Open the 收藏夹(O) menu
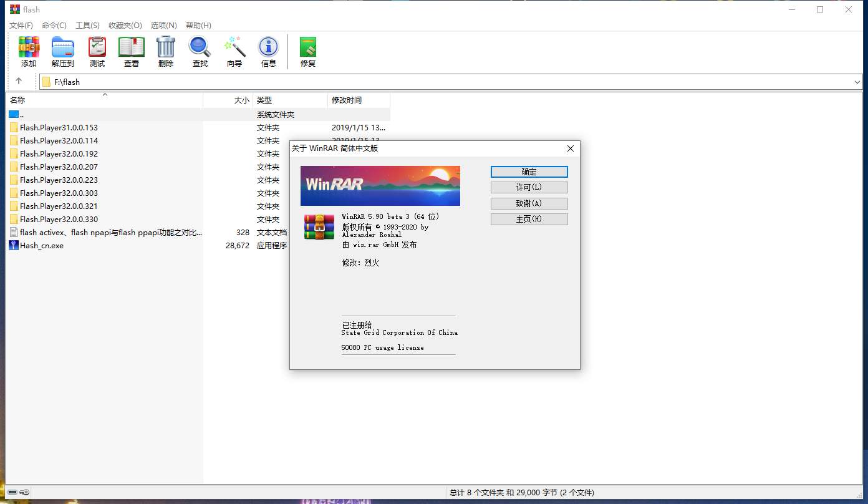The width and height of the screenshot is (868, 504). click(x=125, y=26)
